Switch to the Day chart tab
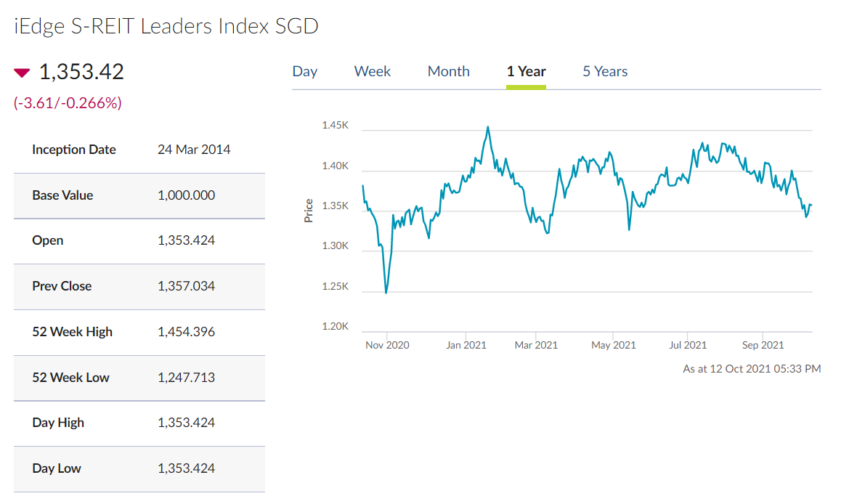 [x=305, y=72]
